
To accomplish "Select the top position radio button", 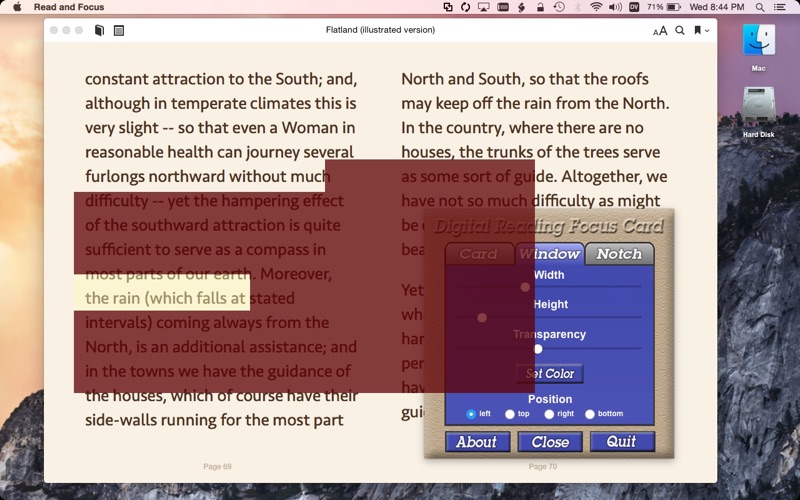I will (510, 414).
